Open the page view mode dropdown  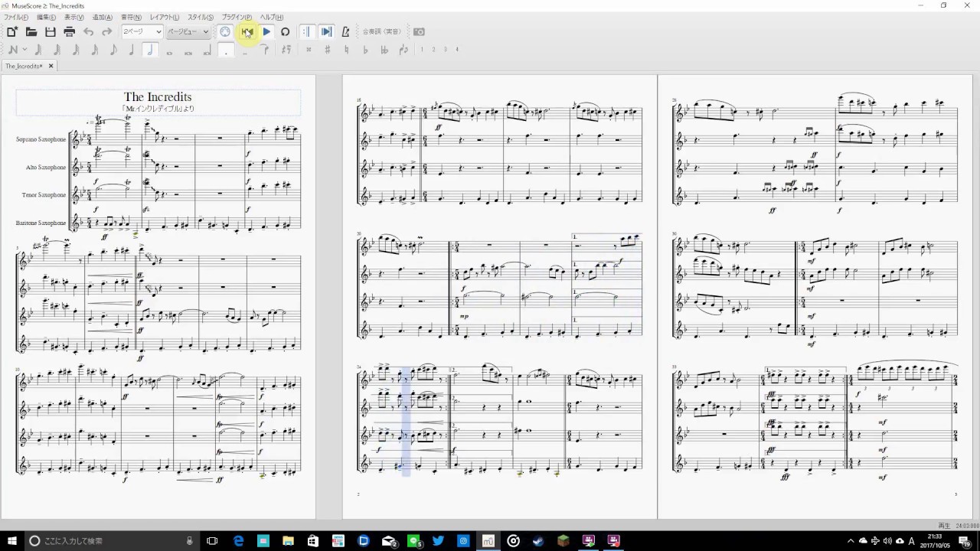point(188,32)
